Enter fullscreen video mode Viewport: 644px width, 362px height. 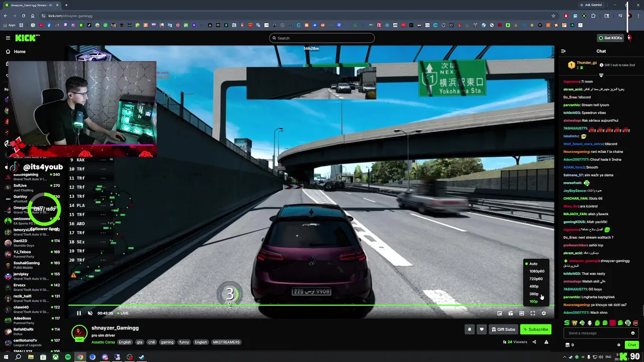[x=533, y=313]
